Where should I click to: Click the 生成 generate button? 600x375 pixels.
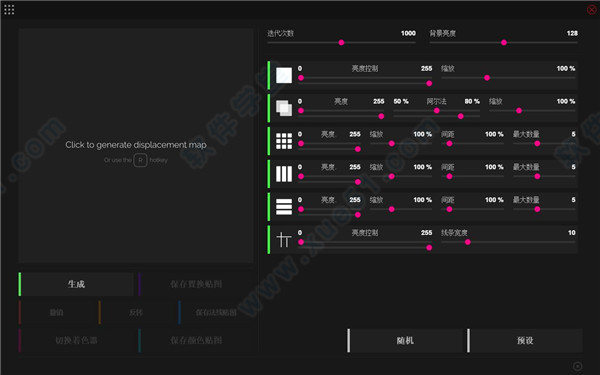coord(76,284)
